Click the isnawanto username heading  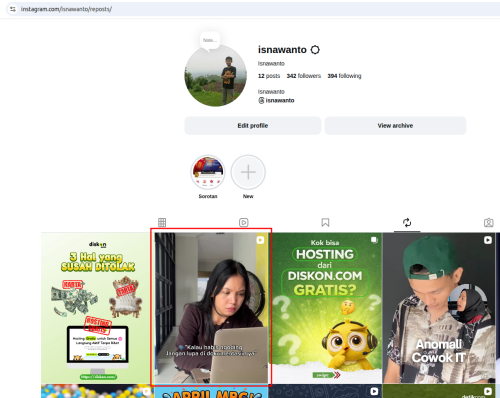282,50
